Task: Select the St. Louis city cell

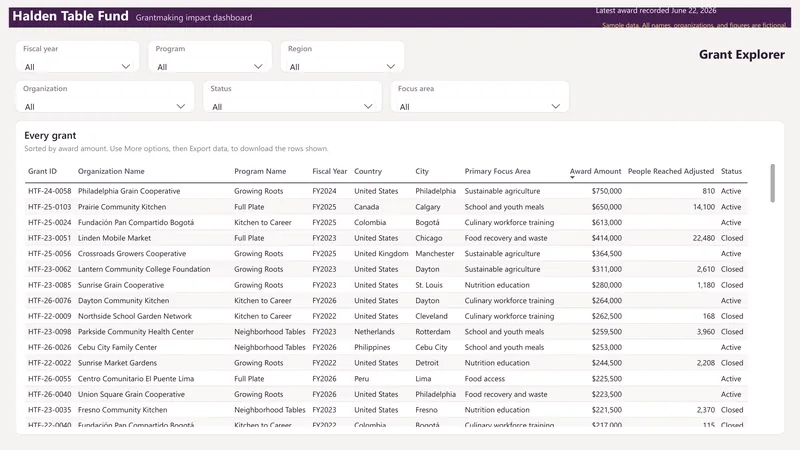Action: point(429,285)
